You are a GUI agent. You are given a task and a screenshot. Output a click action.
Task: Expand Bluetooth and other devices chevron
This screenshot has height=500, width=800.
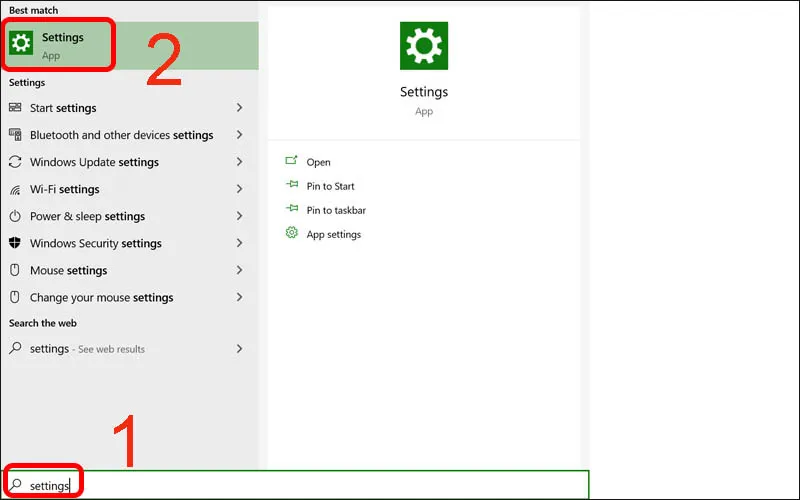239,135
